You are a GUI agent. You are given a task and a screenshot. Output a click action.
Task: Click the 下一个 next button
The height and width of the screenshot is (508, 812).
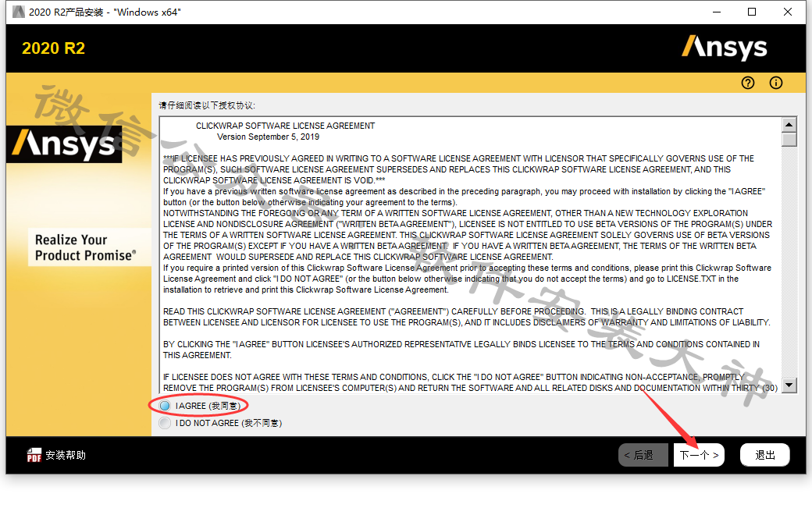click(699, 455)
